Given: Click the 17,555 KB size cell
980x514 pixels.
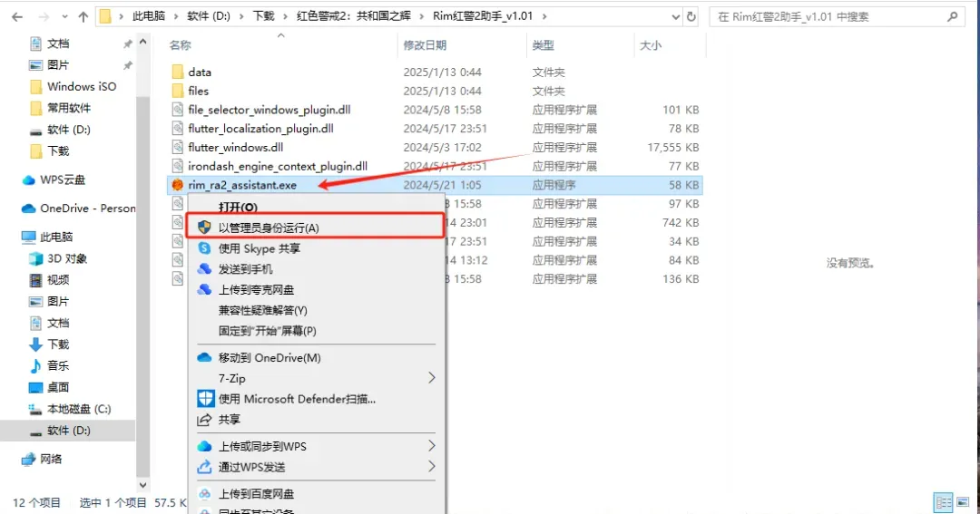Looking at the screenshot, I should [673, 148].
